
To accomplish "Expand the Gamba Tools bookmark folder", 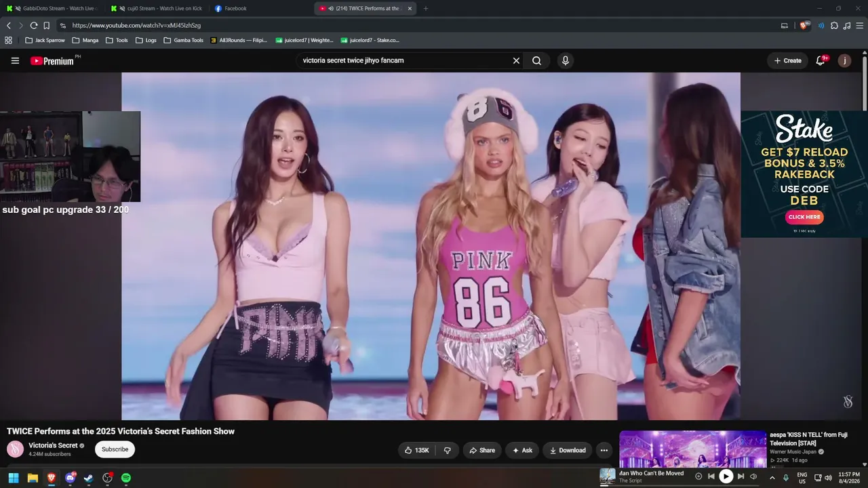I will (x=183, y=40).
